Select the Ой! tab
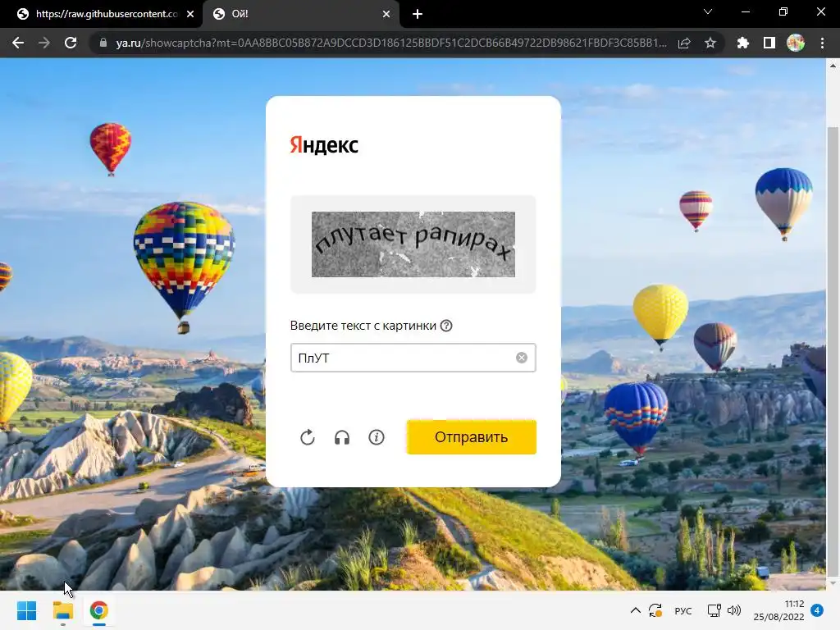Image resolution: width=840 pixels, height=630 pixels. click(300, 14)
